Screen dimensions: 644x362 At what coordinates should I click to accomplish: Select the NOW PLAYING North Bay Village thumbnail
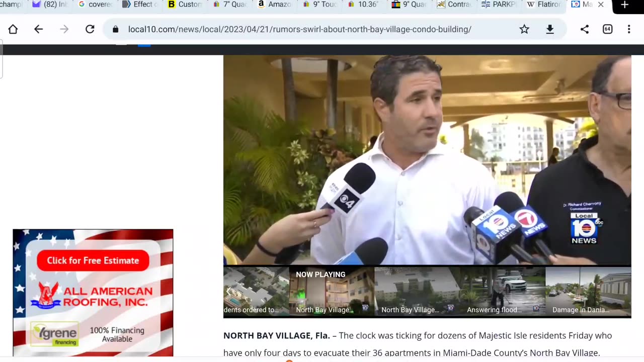pos(332,292)
